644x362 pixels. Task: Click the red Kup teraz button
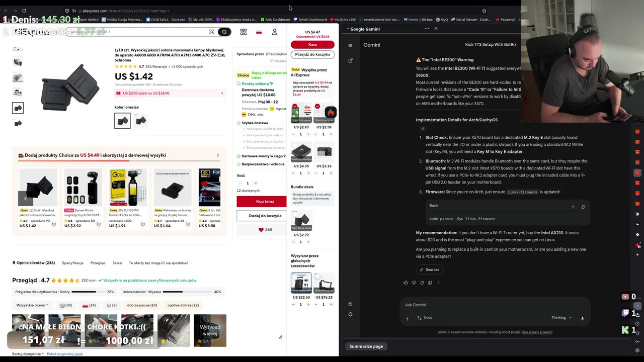coord(262,202)
